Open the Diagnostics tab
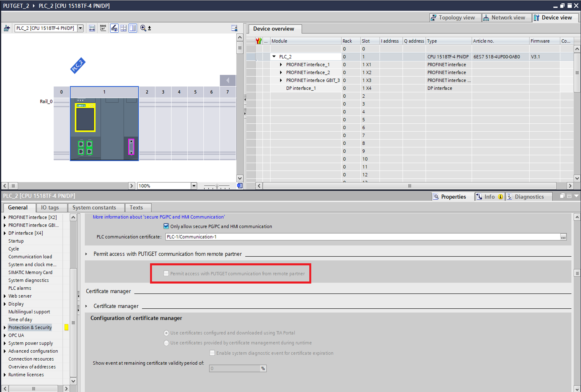Image resolution: width=581 pixels, height=392 pixels. 529,197
